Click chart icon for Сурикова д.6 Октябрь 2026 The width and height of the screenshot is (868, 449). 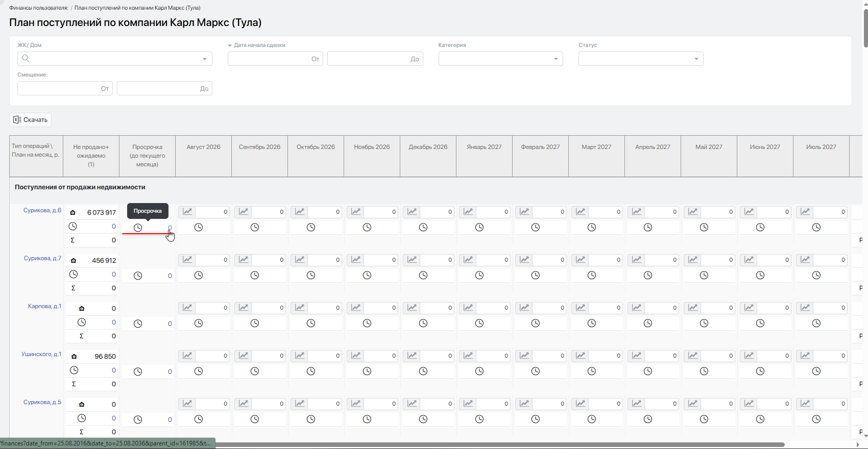point(300,212)
